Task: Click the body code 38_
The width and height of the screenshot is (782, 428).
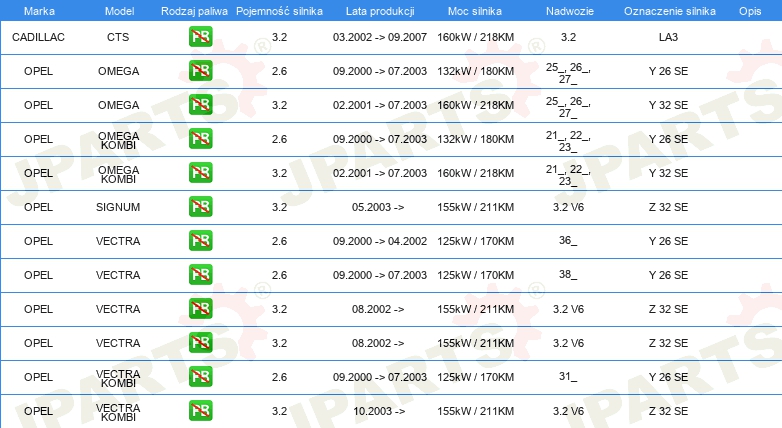Action: coord(568,274)
